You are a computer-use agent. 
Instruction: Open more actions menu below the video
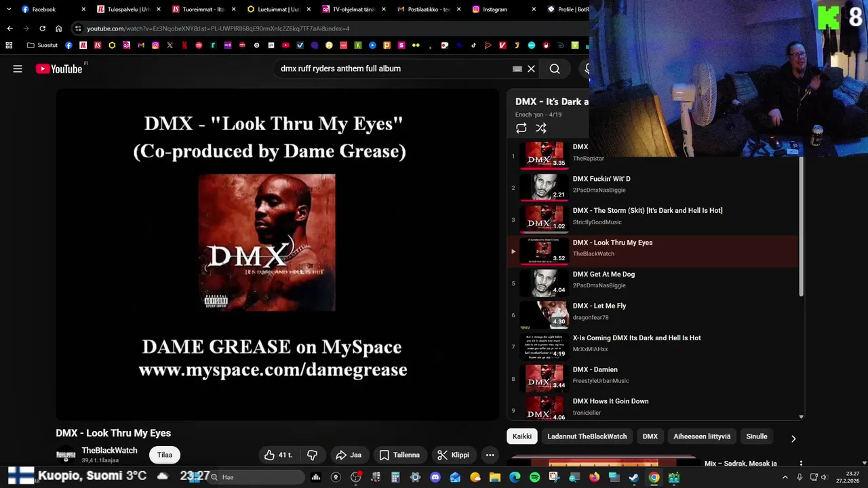coord(490,455)
